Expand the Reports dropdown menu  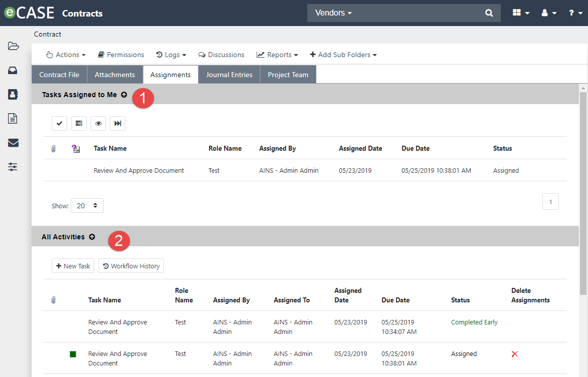tap(277, 55)
